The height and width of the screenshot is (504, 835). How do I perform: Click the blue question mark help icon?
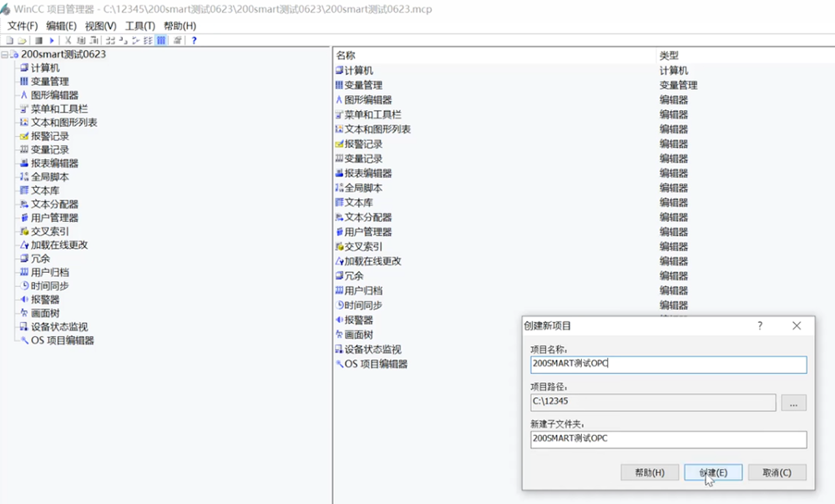(194, 40)
